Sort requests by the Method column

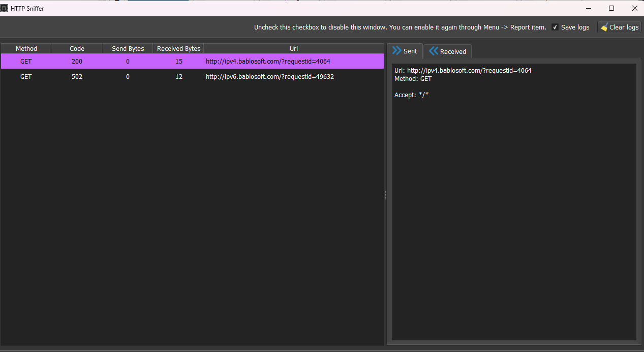pos(26,48)
